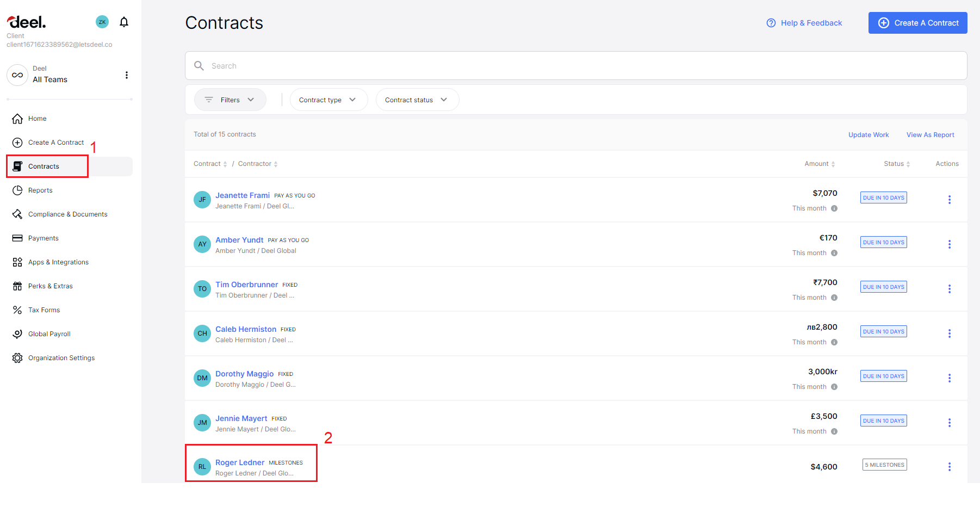Select Contracts in the sidebar menu
Screen dimensions: 980x513
point(45,166)
